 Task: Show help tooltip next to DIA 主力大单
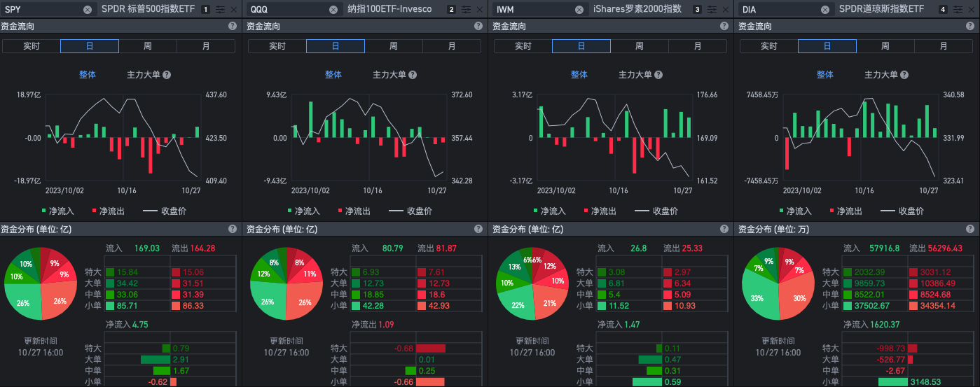coord(904,75)
